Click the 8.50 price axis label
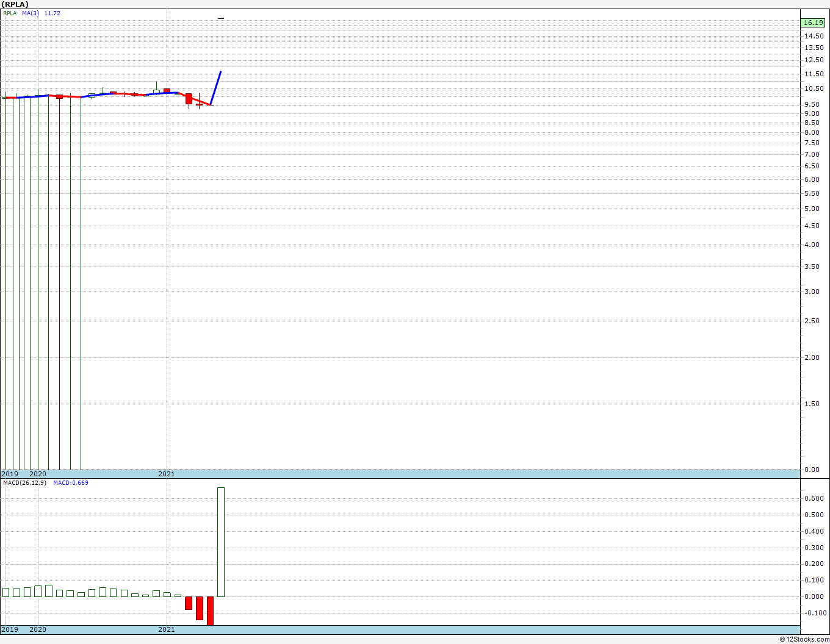830x644 pixels. click(x=812, y=123)
